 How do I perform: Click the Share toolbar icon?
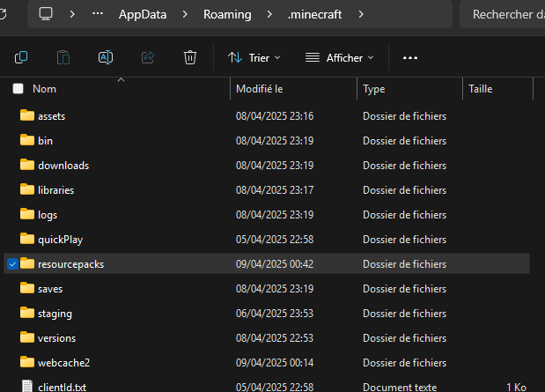click(x=148, y=57)
